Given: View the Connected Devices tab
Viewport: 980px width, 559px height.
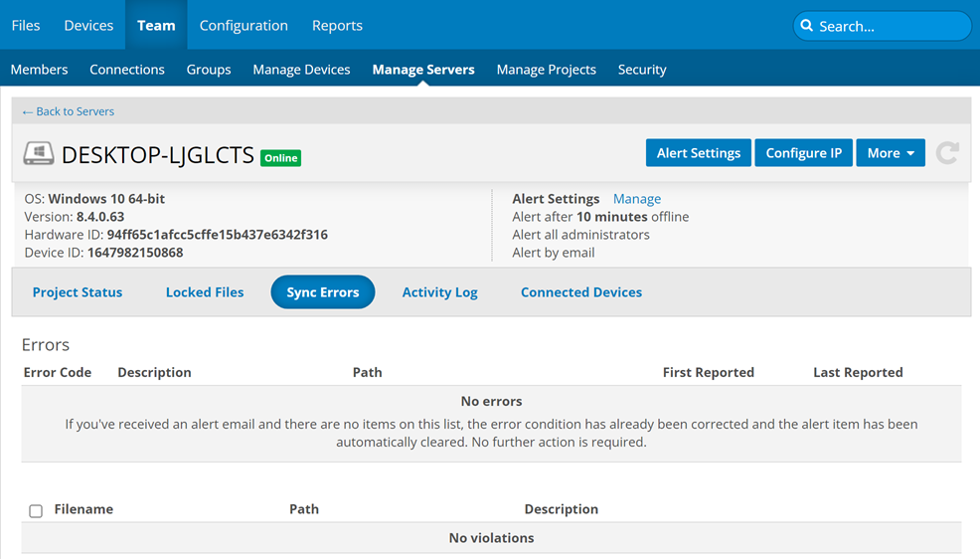Looking at the screenshot, I should tap(581, 292).
